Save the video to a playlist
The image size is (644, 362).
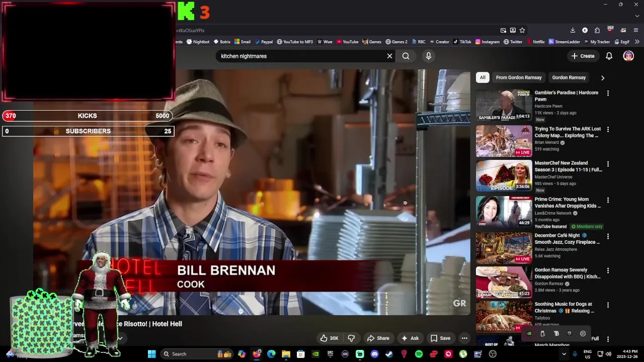point(440,338)
